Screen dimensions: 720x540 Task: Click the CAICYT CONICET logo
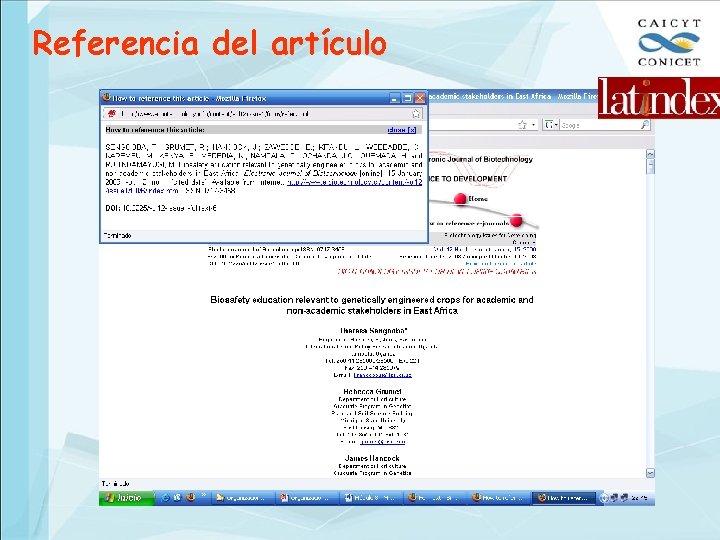669,42
